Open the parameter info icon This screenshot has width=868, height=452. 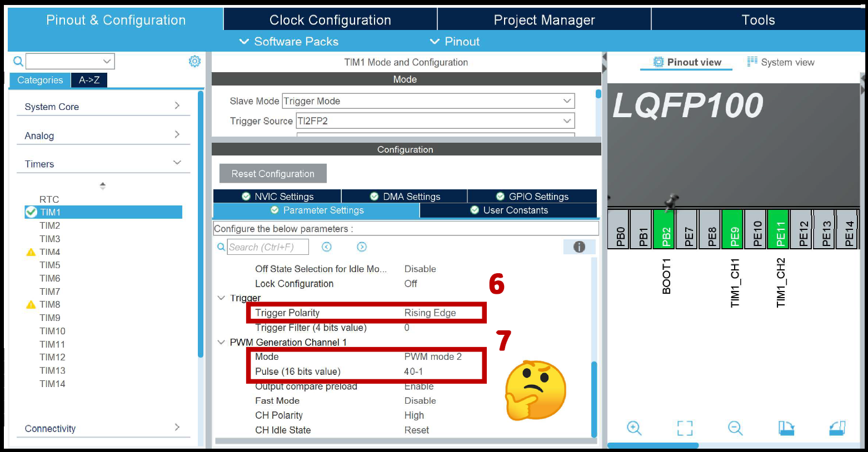coord(579,247)
